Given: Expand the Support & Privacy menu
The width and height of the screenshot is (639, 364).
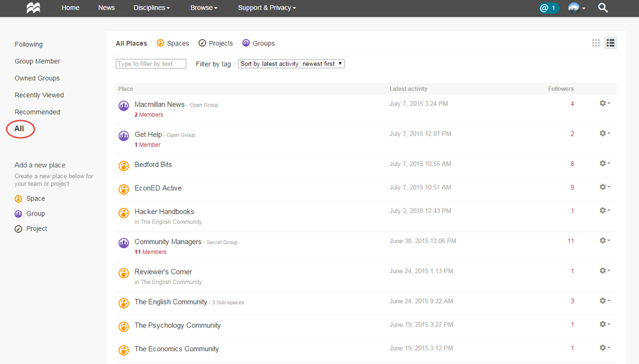Looking at the screenshot, I should click(267, 8).
